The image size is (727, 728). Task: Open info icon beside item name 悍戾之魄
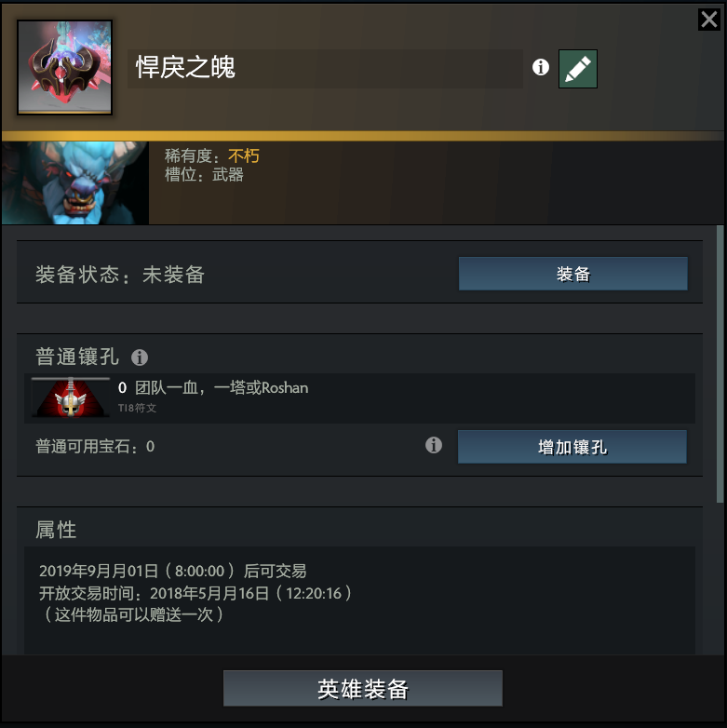pos(541,67)
